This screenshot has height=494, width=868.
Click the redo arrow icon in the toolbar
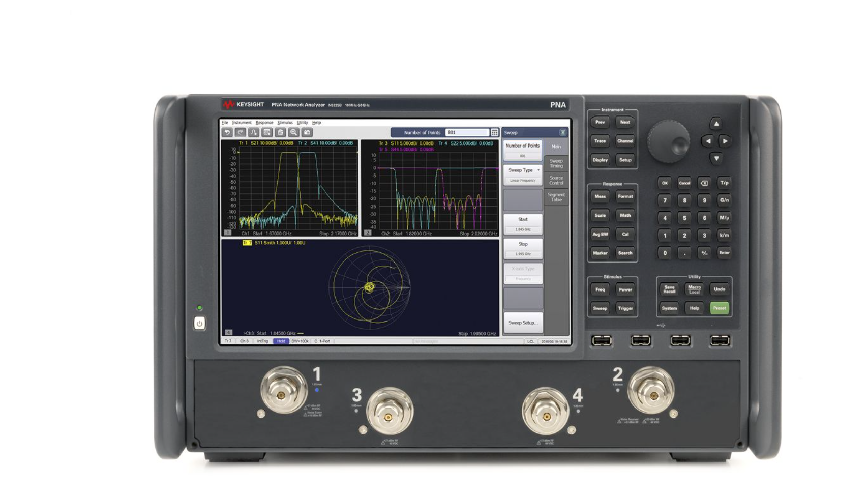pos(241,132)
